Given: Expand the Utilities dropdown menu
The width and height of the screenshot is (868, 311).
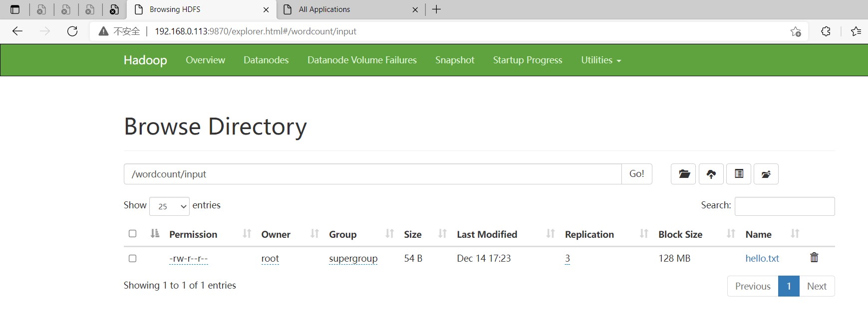Looking at the screenshot, I should coord(600,60).
